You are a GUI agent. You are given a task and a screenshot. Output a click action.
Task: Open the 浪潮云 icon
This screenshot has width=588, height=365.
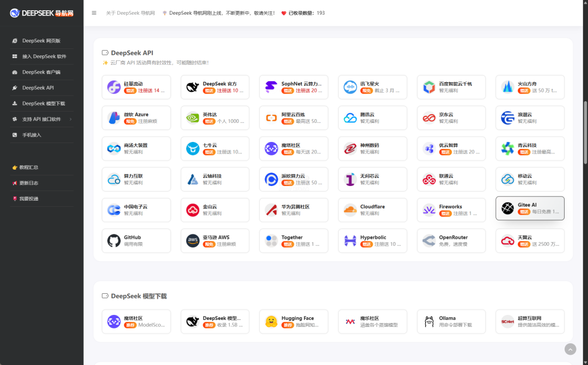(508, 117)
